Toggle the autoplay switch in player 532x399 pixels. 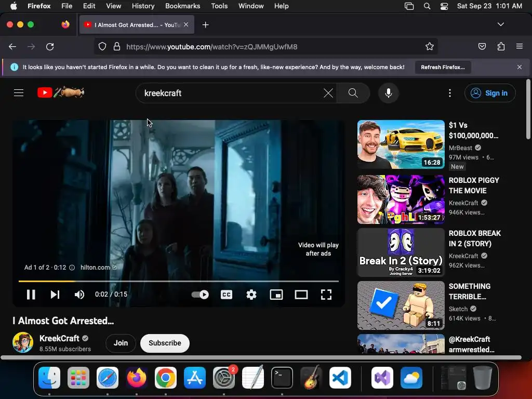[x=200, y=295]
